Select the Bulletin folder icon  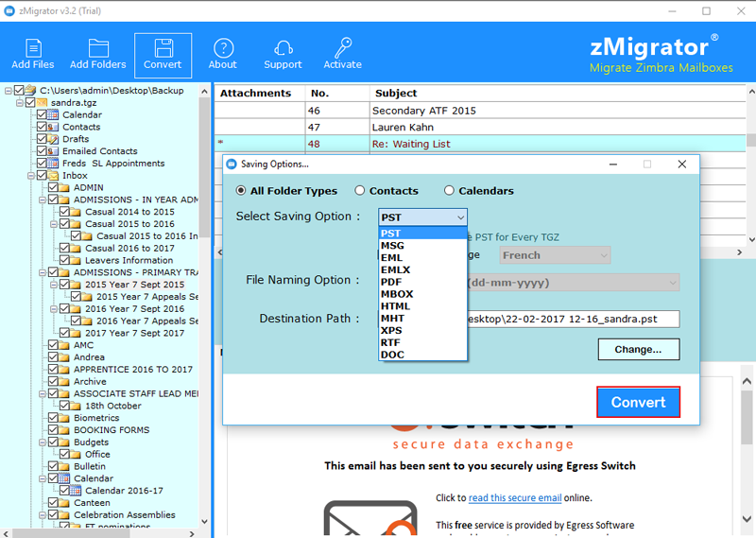[64, 466]
